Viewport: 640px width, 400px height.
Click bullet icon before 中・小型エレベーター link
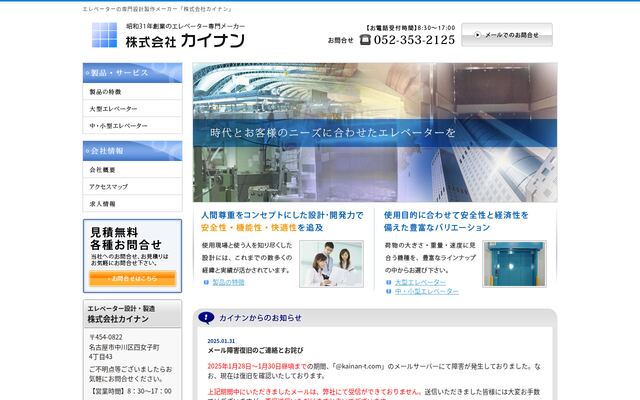pos(389,291)
